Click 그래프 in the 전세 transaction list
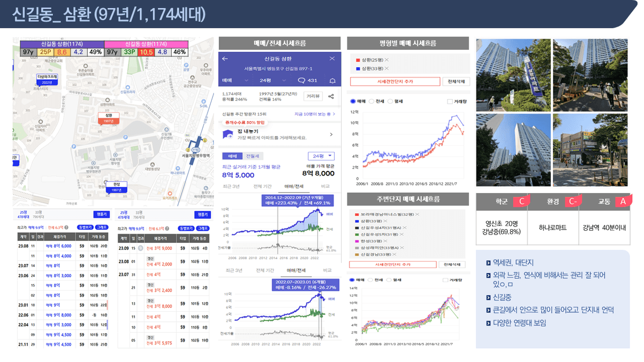 coord(202,229)
